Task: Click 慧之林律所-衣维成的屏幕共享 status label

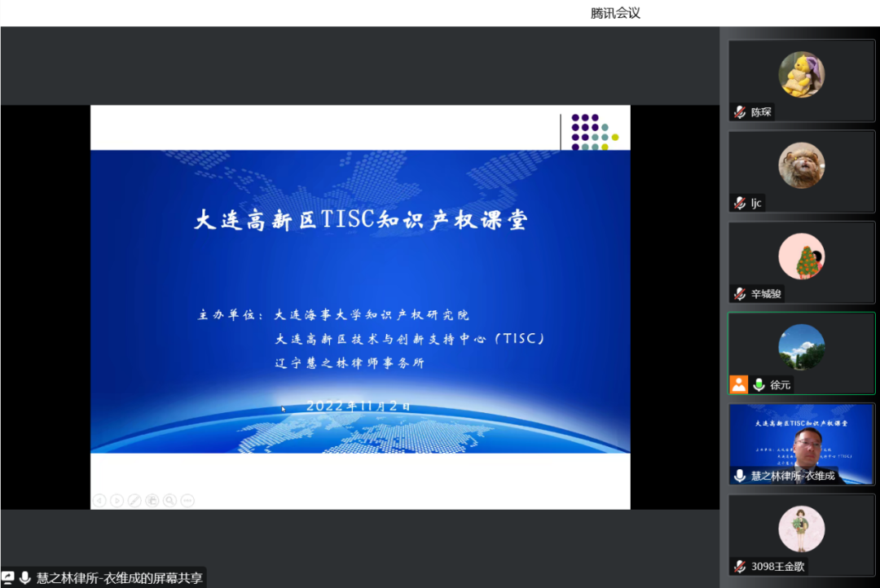Action: point(119,578)
